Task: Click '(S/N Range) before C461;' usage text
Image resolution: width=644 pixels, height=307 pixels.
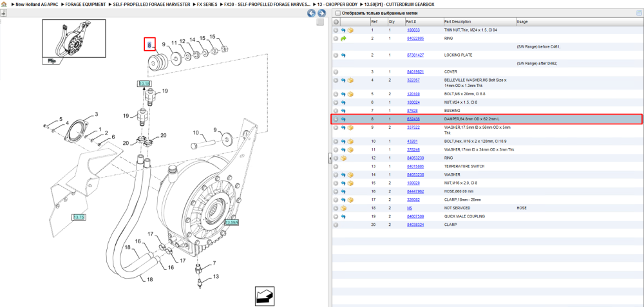Action: [x=538, y=47]
